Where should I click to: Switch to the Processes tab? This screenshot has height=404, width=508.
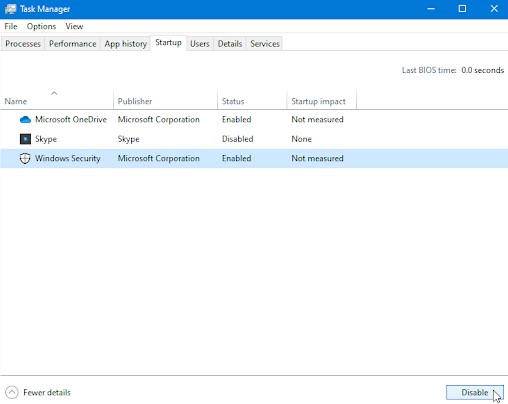23,44
